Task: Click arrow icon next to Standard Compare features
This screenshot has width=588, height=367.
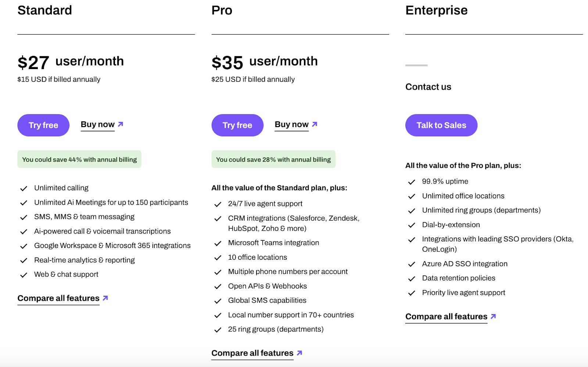Action: click(x=105, y=298)
